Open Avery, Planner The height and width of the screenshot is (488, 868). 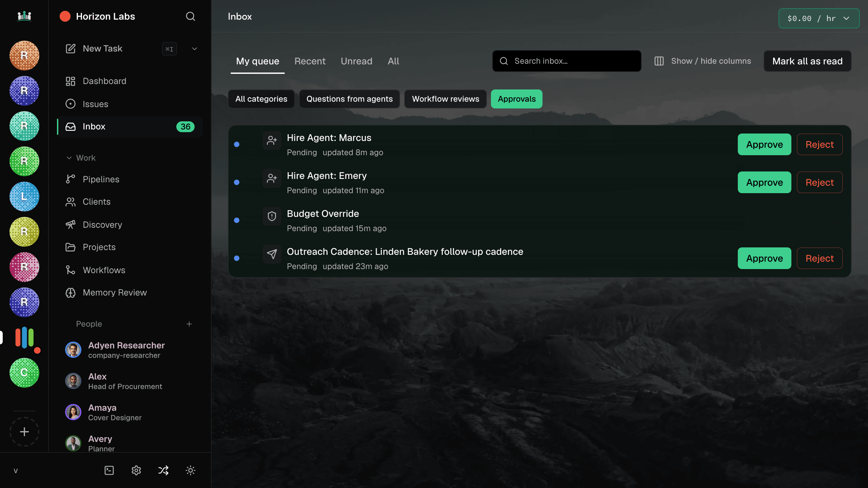[x=130, y=443]
